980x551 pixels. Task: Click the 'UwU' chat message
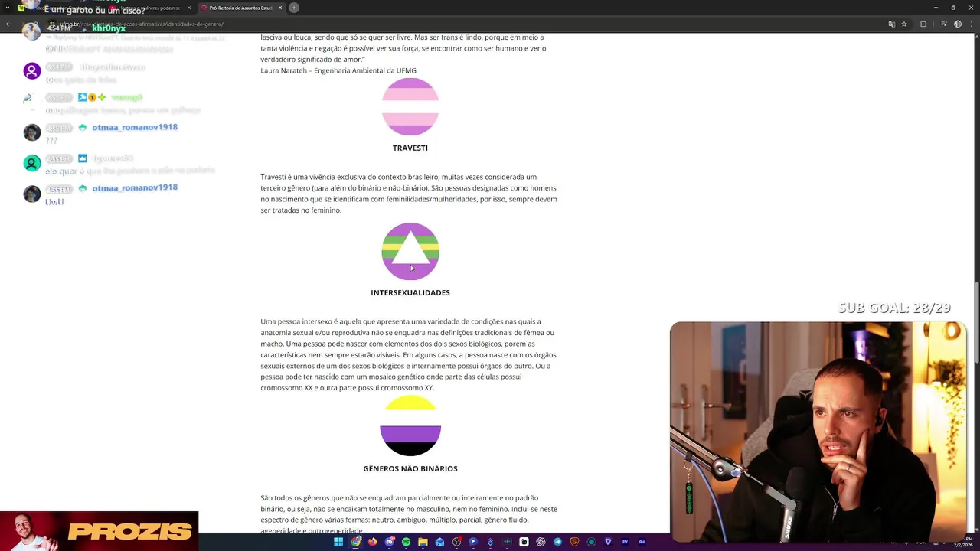click(54, 202)
